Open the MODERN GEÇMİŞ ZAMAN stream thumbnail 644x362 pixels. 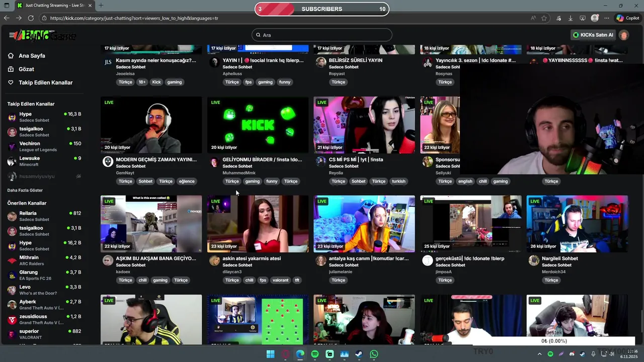pyautogui.click(x=151, y=125)
